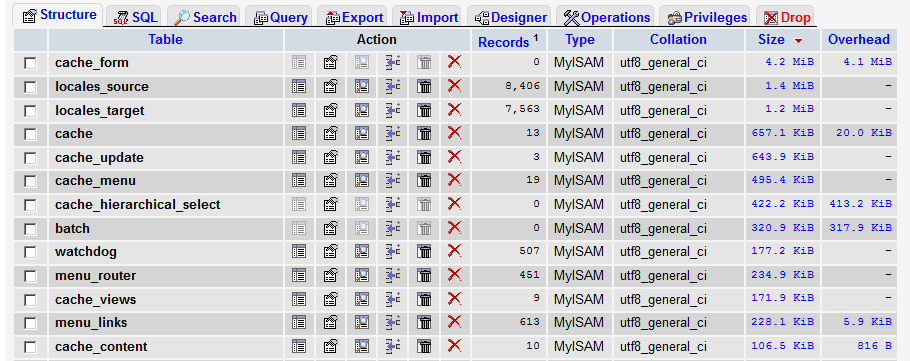The height and width of the screenshot is (361, 910).
Task: Drop the menu_router table with red X
Action: pos(454,275)
